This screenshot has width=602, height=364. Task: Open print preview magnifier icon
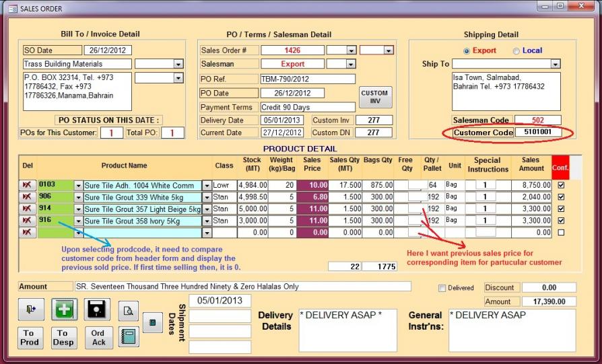coord(128,311)
